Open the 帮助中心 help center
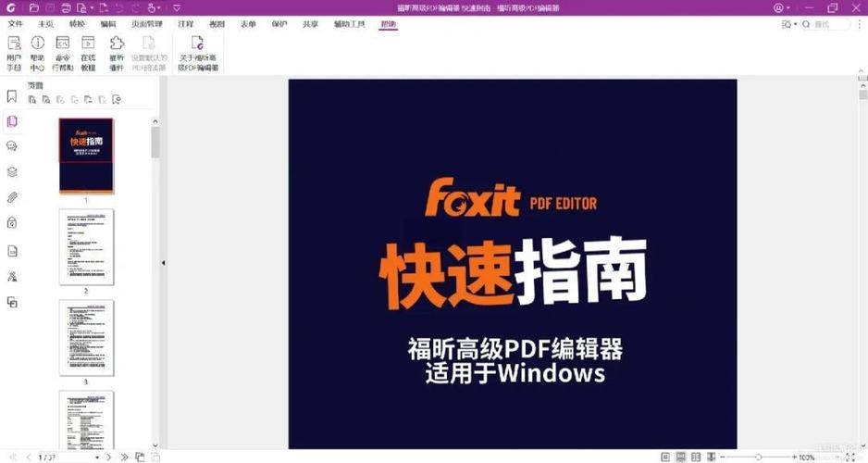 pyautogui.click(x=38, y=54)
